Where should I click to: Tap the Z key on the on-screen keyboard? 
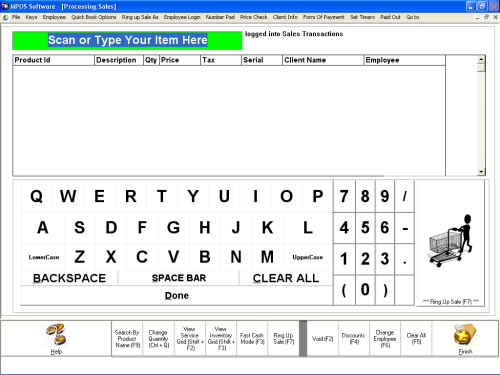pyautogui.click(x=79, y=257)
